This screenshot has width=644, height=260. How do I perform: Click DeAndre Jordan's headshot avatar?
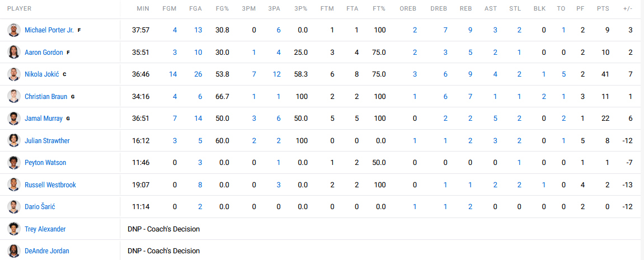click(14, 251)
